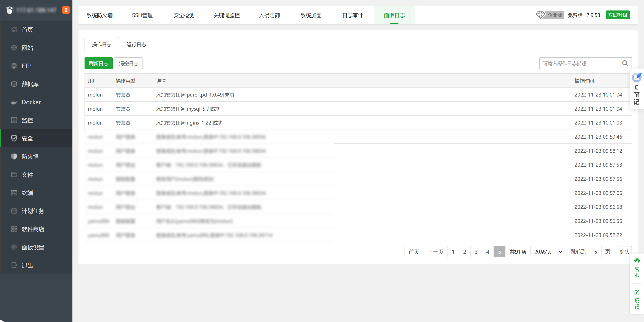Click 上一页 previous page button

coord(435,252)
